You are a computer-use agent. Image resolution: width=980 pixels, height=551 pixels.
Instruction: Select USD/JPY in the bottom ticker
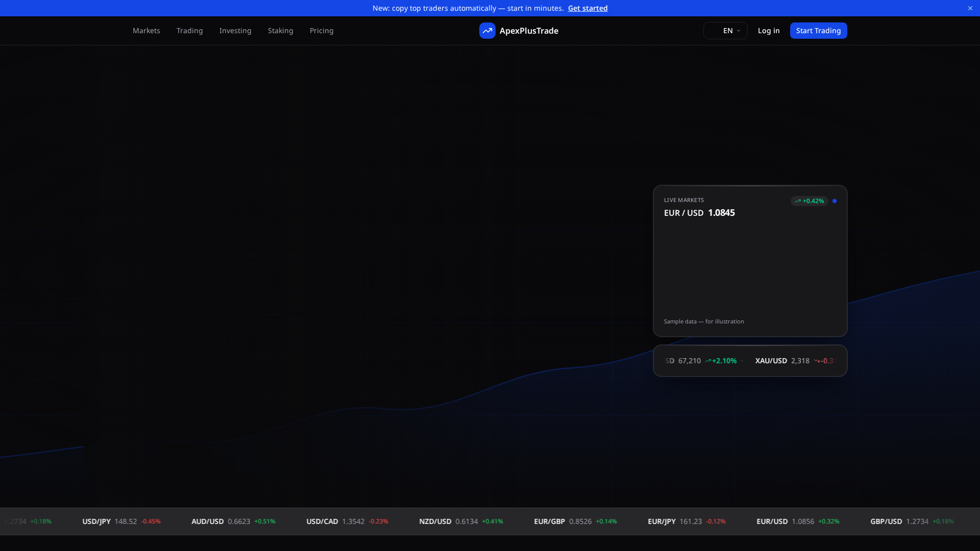[x=96, y=521]
